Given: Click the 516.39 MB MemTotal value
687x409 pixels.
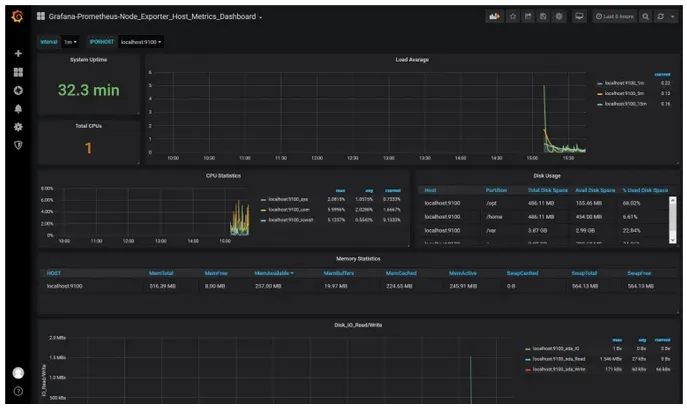Looking at the screenshot, I should tap(163, 286).
